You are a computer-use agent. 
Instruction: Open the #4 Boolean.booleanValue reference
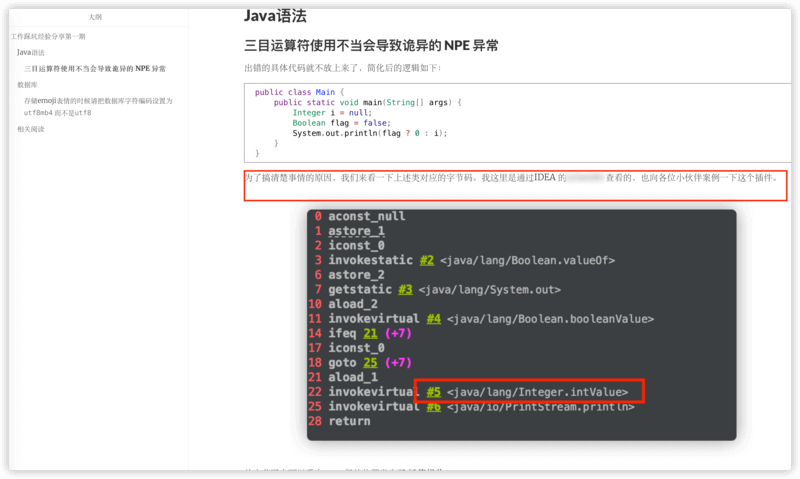click(434, 319)
